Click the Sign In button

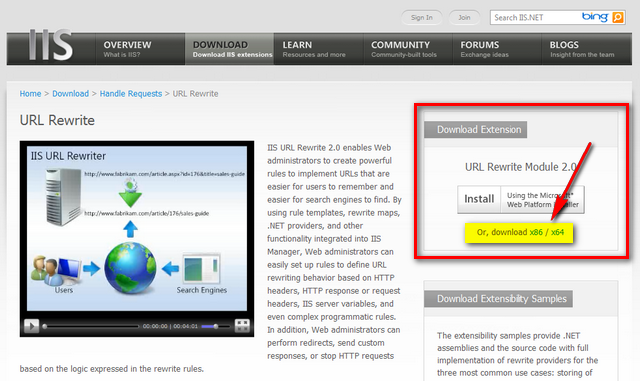point(422,18)
